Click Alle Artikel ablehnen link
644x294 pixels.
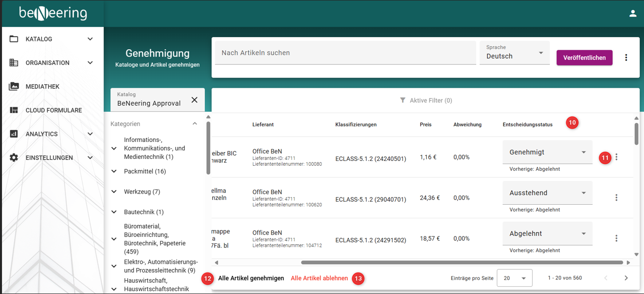click(x=319, y=278)
